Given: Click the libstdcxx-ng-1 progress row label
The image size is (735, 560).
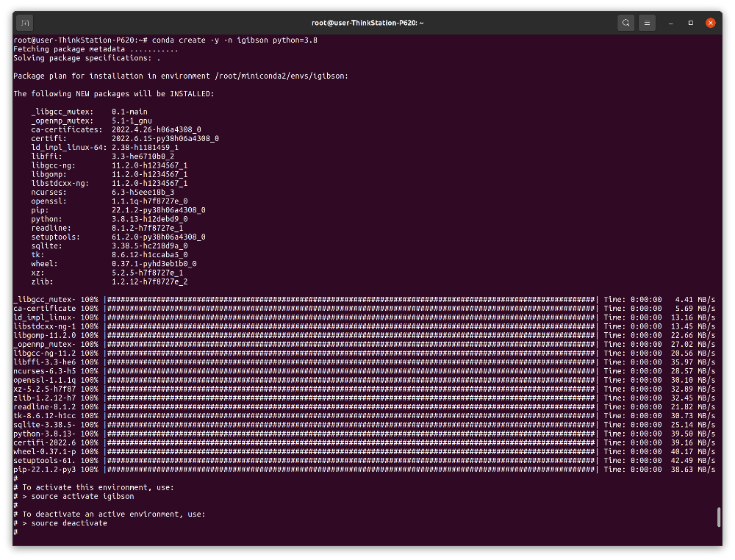Looking at the screenshot, I should tap(45, 326).
